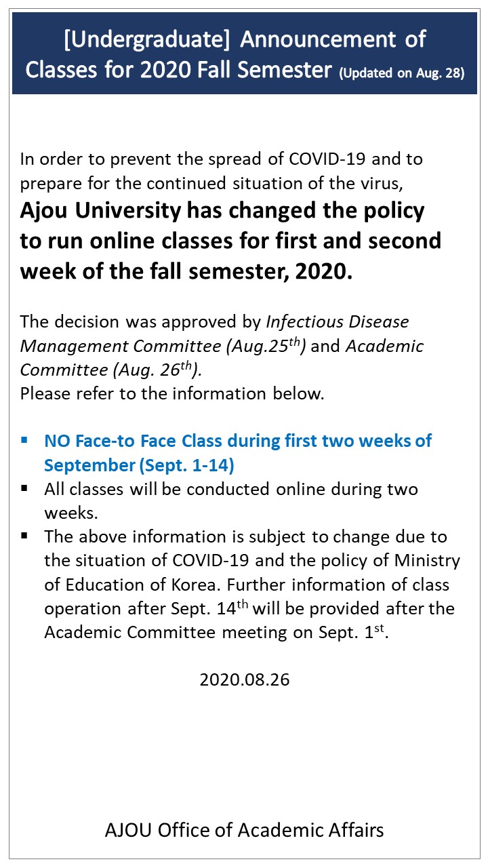Click the AJOU Office of Academic Affairs footer
The height and width of the screenshot is (868, 488).
244,829
